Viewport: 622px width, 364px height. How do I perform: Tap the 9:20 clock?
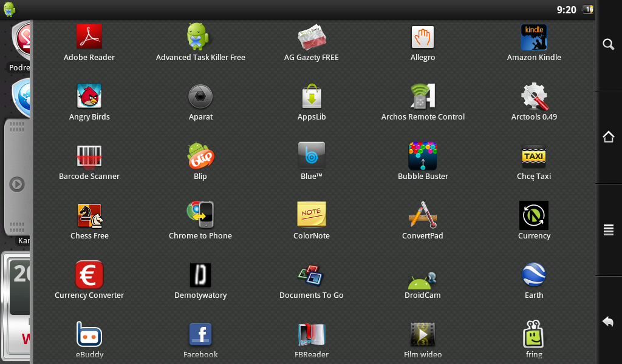[x=566, y=10]
